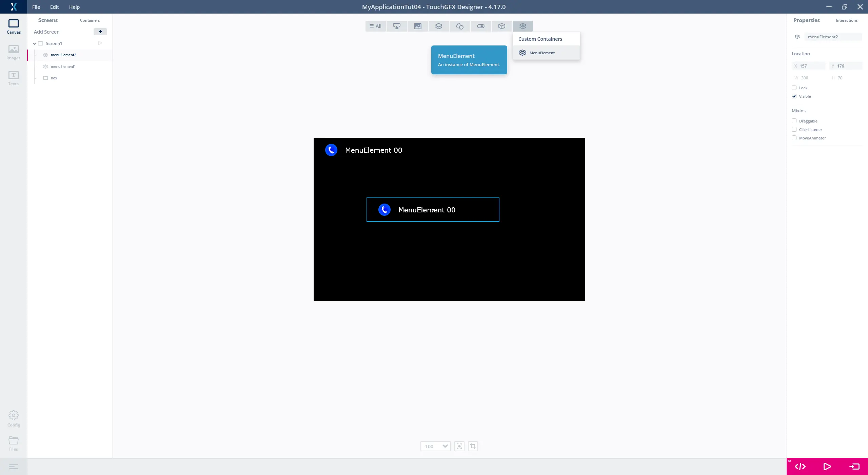868x475 pixels.
Task: Click the Add Screen plus button
Action: 100,32
